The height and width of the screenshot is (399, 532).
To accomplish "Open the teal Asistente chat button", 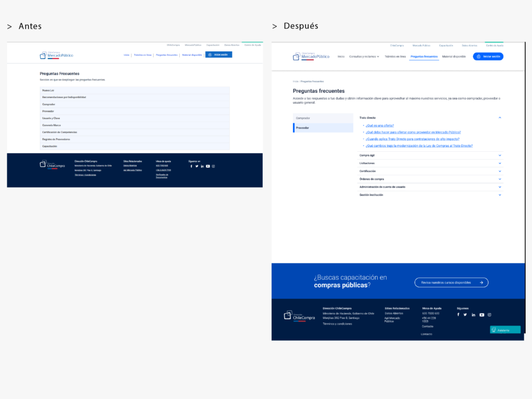I will coord(505,330).
